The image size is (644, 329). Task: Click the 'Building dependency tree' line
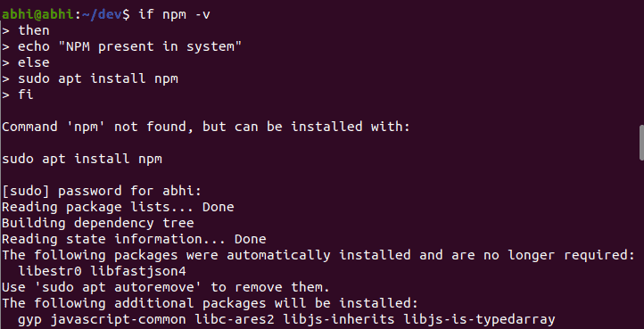(98, 223)
